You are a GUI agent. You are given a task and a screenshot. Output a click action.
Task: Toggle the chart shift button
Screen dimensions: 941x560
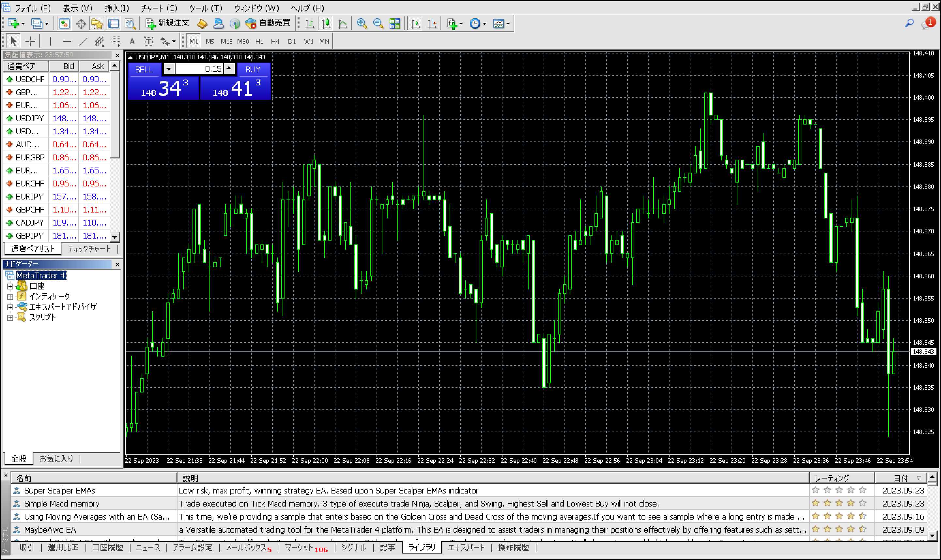pos(432,23)
